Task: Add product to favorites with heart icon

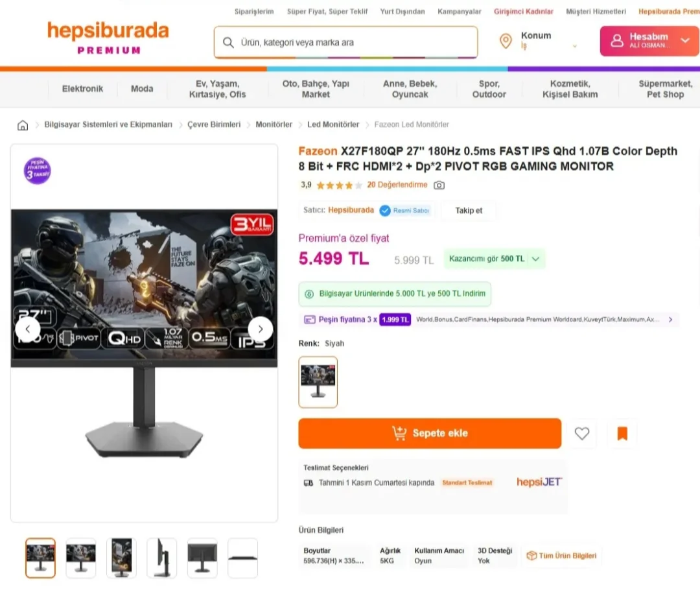Action: click(581, 433)
